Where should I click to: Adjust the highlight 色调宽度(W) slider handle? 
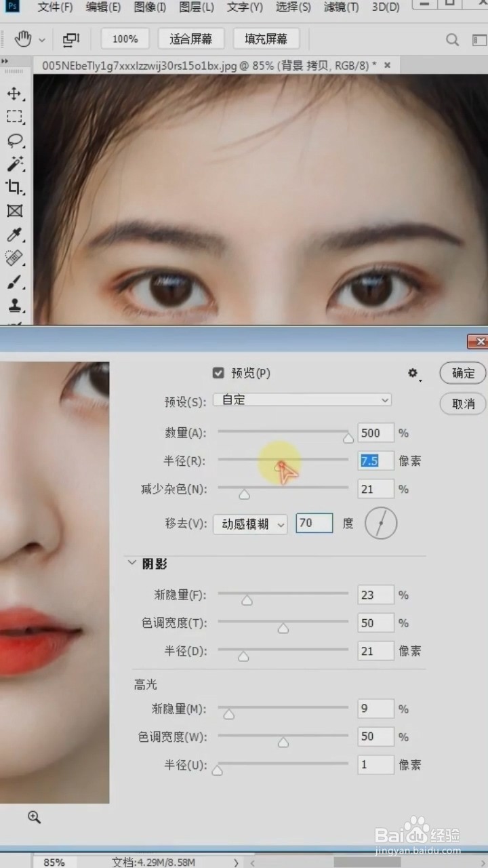click(x=283, y=743)
